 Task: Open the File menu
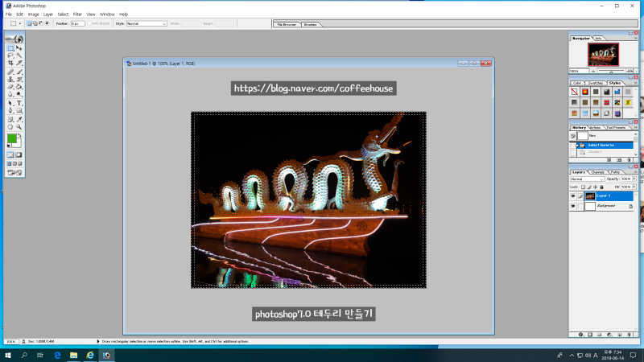click(x=9, y=14)
